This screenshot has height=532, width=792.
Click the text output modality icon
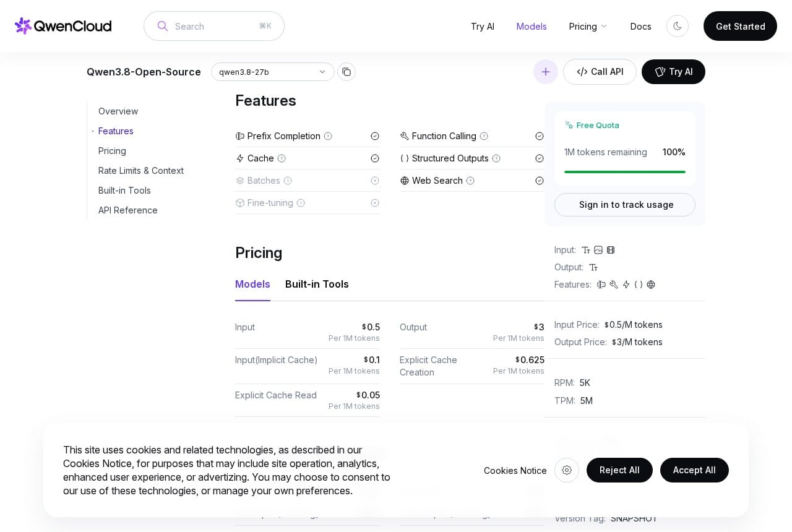(593, 267)
